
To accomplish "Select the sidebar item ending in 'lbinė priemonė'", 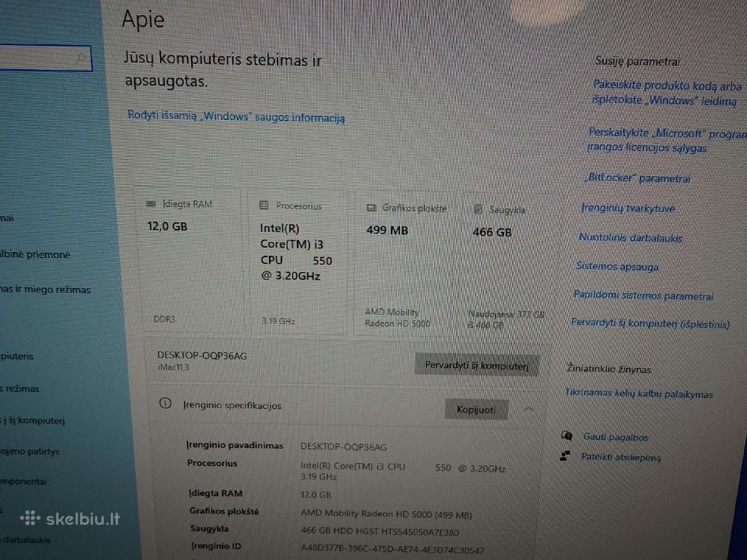I will tap(35, 254).
